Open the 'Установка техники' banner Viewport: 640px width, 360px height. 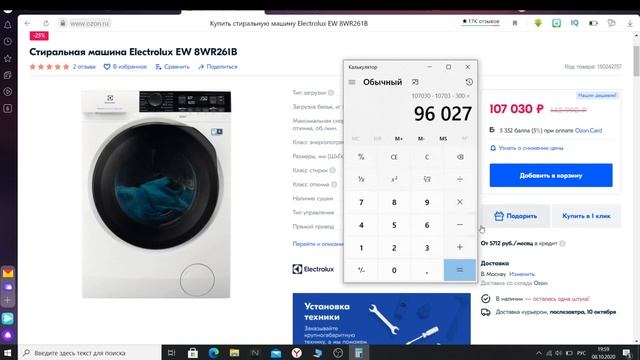click(381, 319)
